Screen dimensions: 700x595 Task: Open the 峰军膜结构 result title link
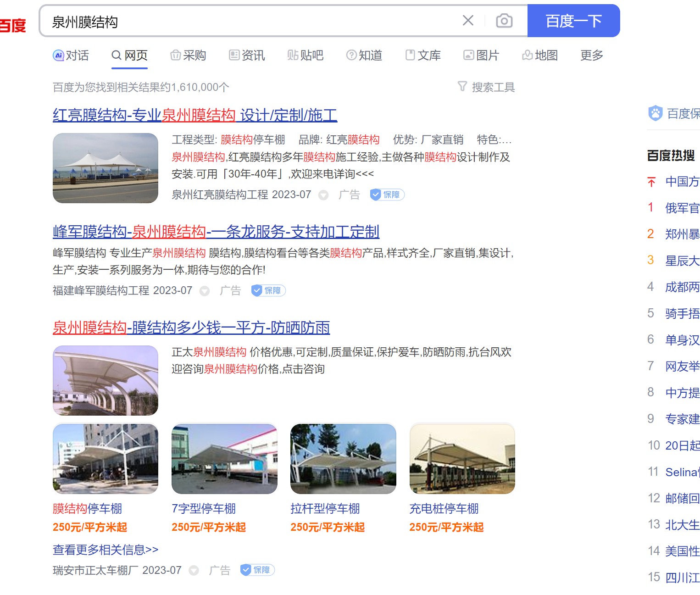click(216, 232)
